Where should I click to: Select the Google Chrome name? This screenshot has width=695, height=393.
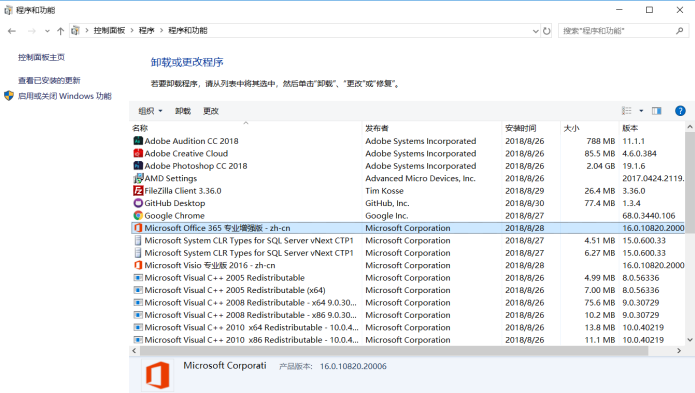pyautogui.click(x=175, y=215)
